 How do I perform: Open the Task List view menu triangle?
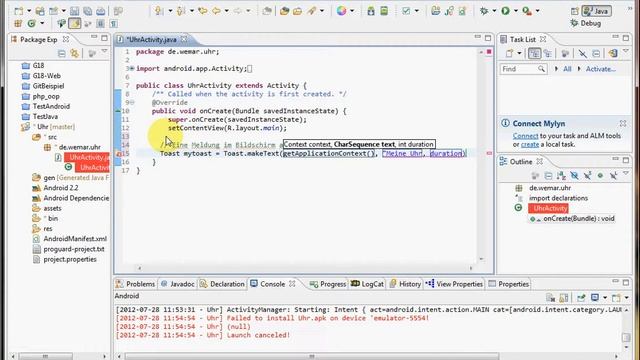[626, 51]
